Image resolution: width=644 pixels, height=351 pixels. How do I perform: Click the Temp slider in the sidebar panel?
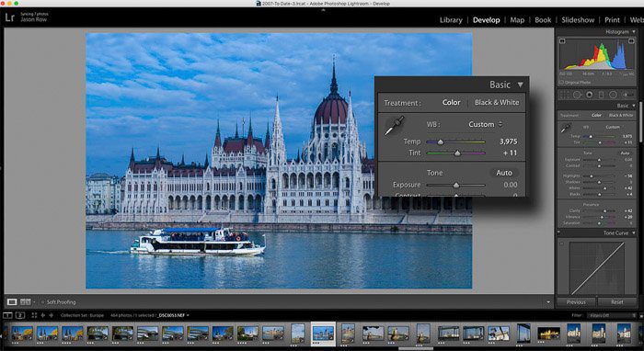pyautogui.click(x=599, y=136)
